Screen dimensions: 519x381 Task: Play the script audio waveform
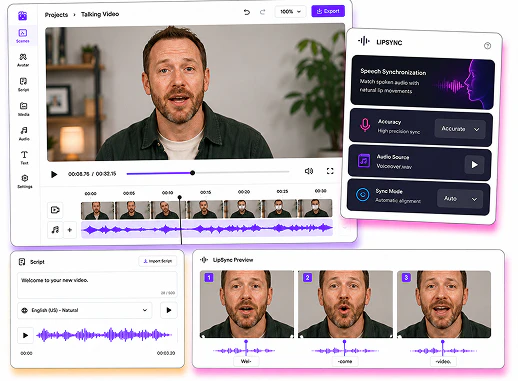coord(25,335)
